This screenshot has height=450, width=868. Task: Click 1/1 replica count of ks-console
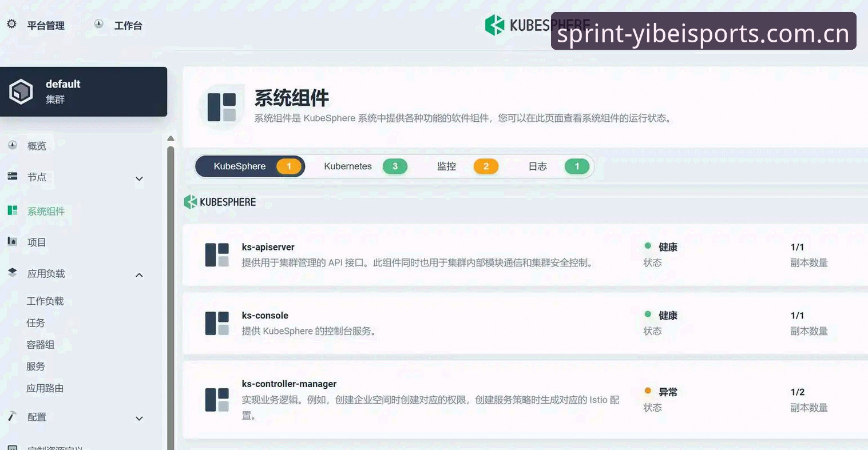[797, 316]
